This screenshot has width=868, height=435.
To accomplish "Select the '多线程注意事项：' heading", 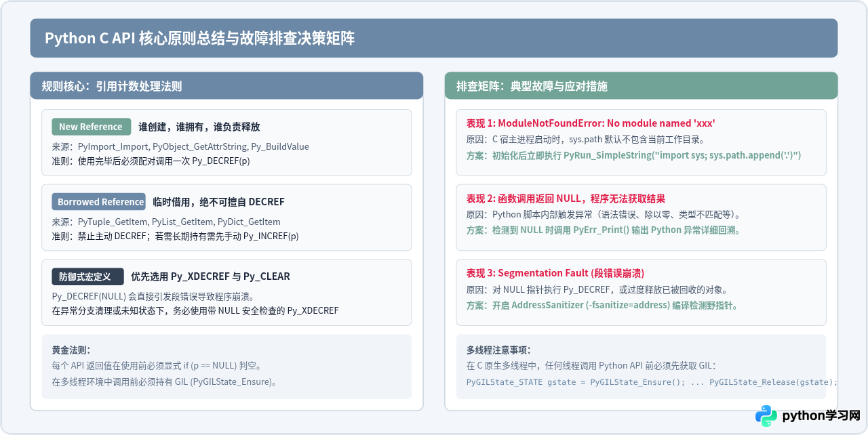I will coord(498,350).
